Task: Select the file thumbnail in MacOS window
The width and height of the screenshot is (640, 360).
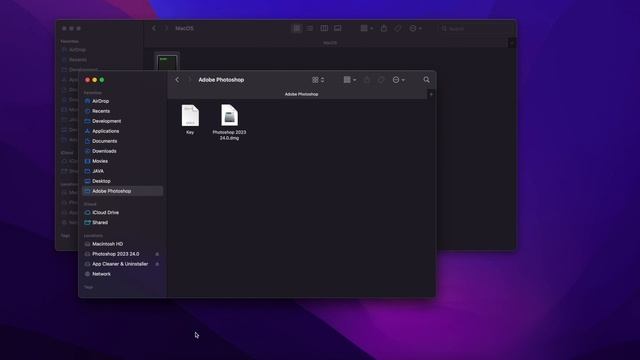Action: pos(167,62)
